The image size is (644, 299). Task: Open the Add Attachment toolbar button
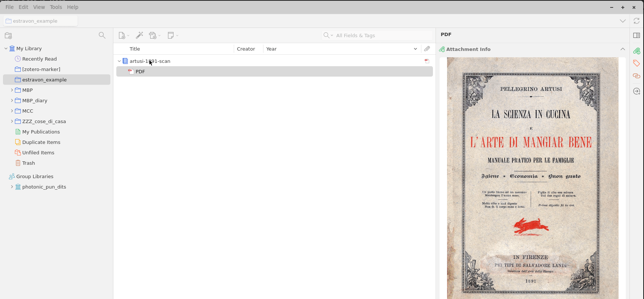pyautogui.click(x=155, y=35)
